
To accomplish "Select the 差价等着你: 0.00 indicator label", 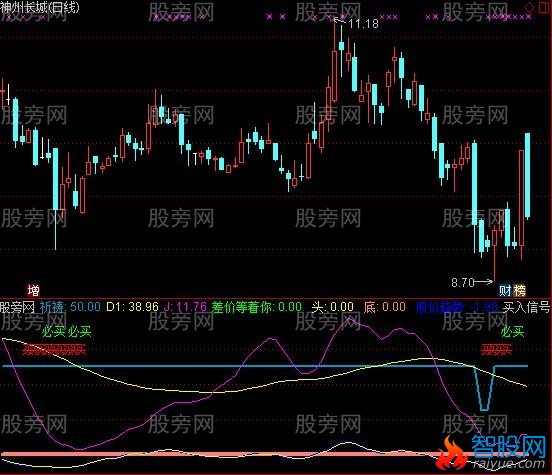I will (x=256, y=307).
